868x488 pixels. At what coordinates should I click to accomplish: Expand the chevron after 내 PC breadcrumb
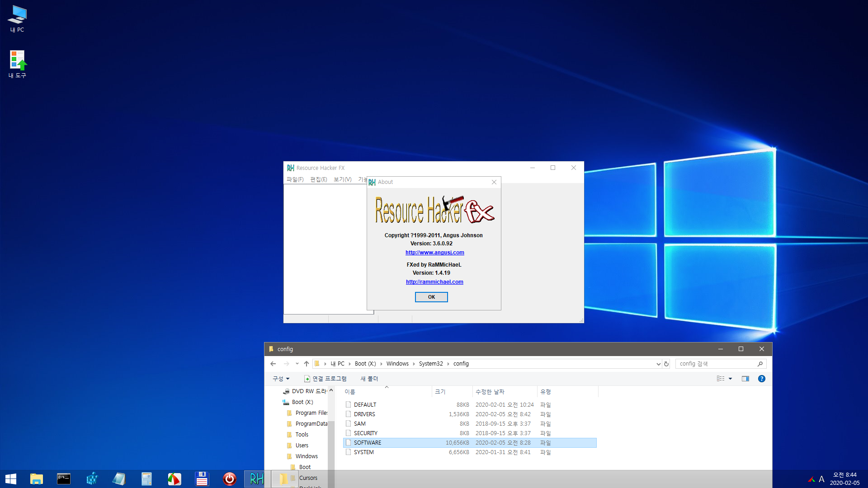349,364
